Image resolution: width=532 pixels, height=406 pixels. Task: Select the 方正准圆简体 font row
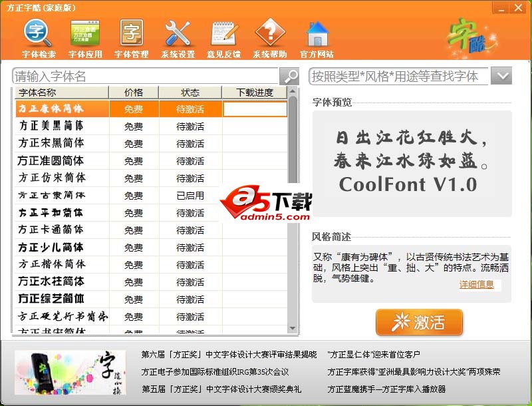coord(152,161)
